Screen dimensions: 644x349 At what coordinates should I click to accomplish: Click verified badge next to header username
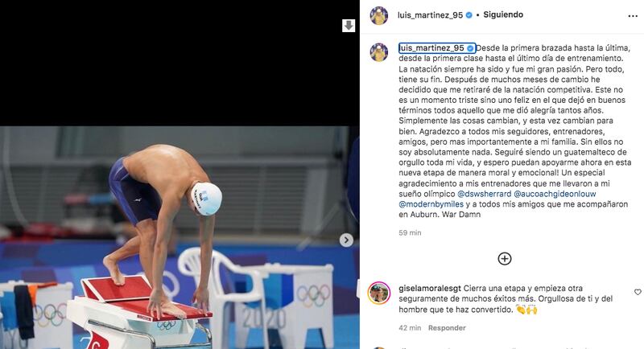(469, 15)
